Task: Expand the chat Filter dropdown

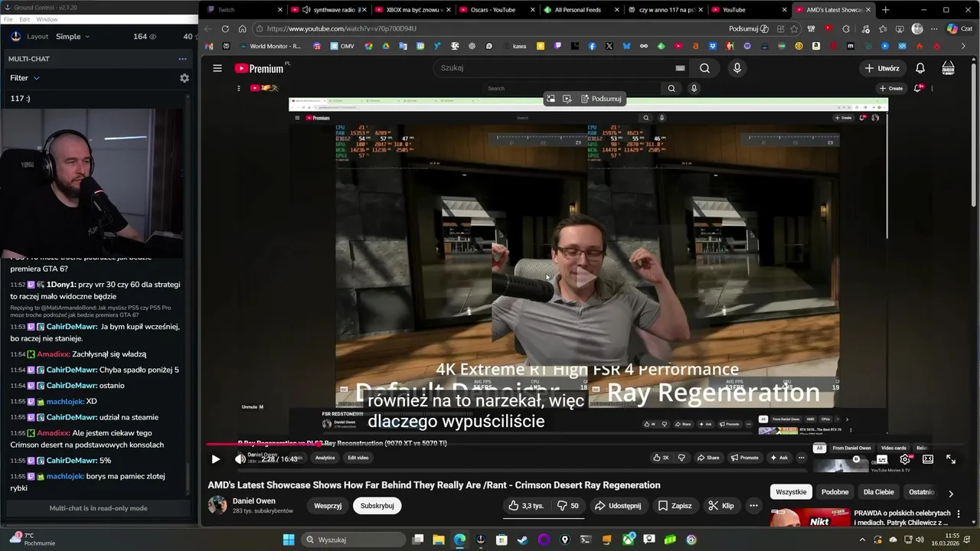Action: point(25,78)
